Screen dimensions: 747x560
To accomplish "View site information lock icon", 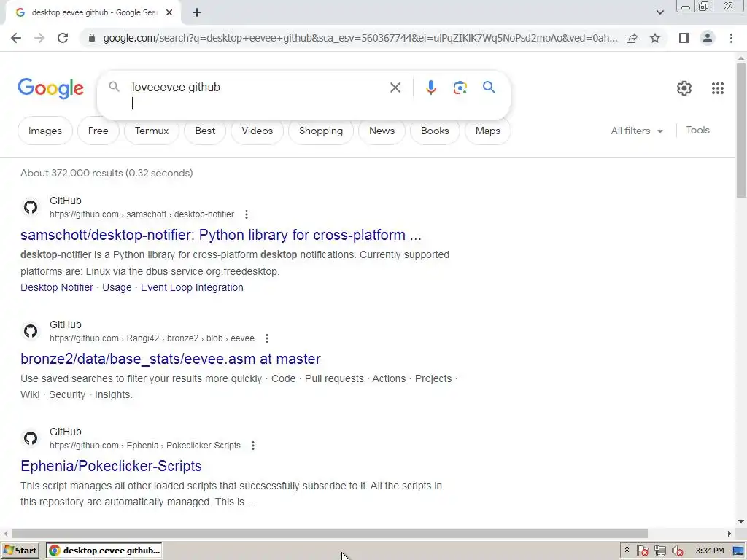I will pos(92,38).
